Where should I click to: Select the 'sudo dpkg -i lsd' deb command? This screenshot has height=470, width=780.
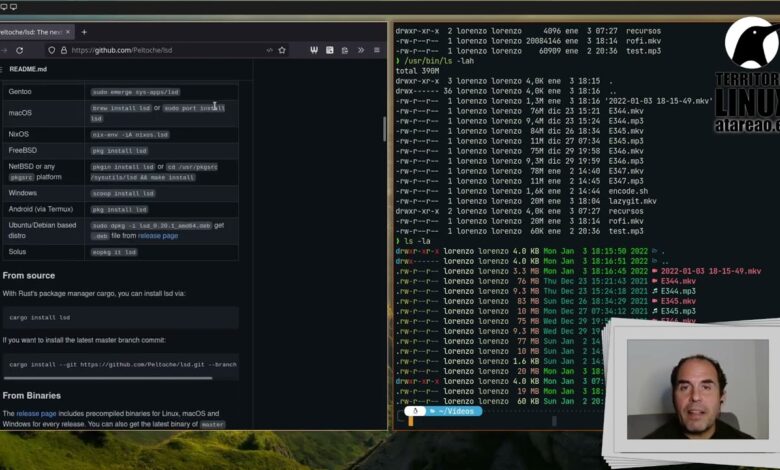pos(151,226)
